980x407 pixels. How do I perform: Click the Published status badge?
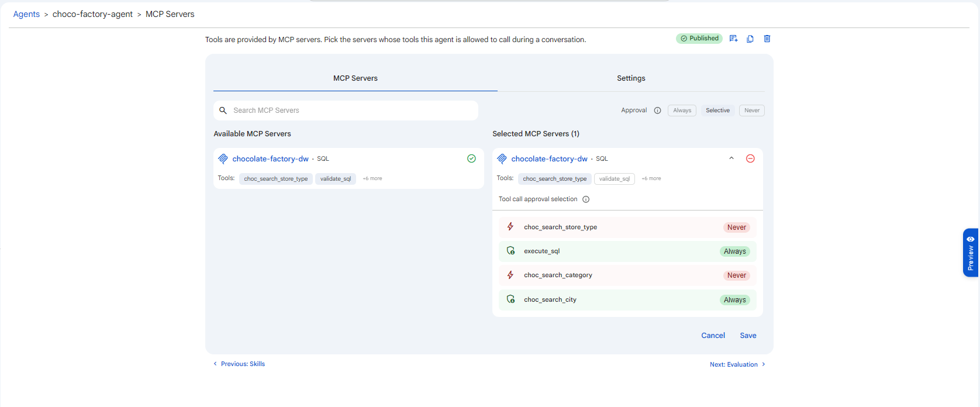tap(699, 39)
